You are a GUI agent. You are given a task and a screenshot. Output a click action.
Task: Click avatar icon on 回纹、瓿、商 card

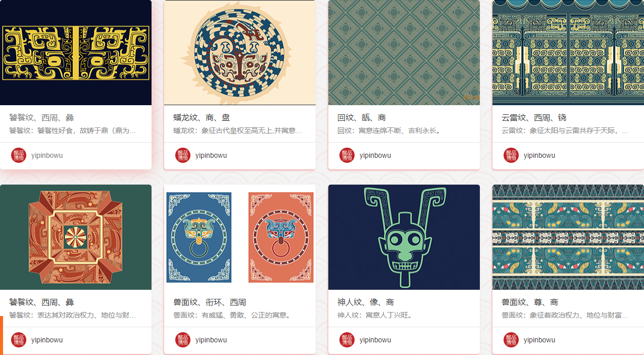point(347,155)
